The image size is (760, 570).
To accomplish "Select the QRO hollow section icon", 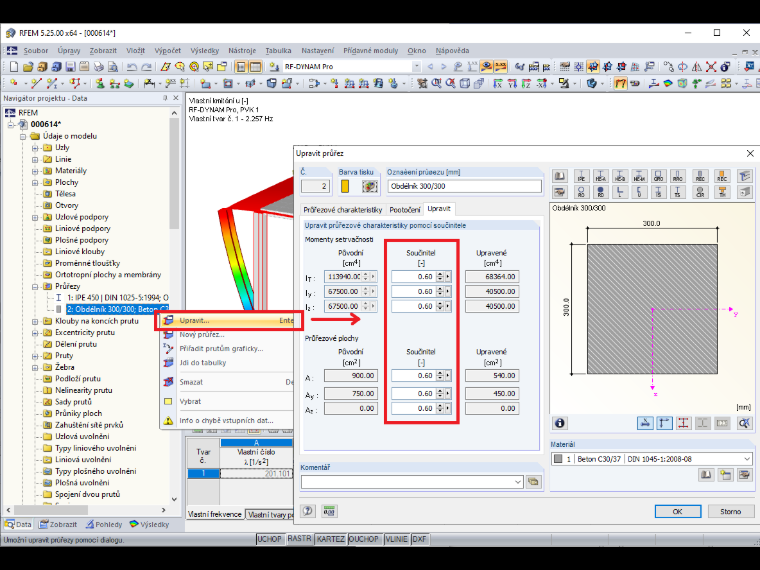I will [x=658, y=176].
